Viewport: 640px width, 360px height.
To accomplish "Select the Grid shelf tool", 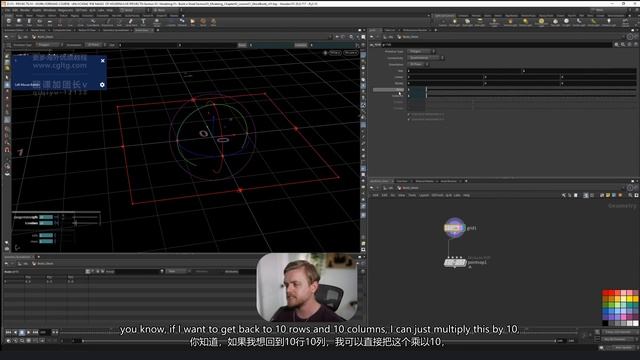I will 50,22.
